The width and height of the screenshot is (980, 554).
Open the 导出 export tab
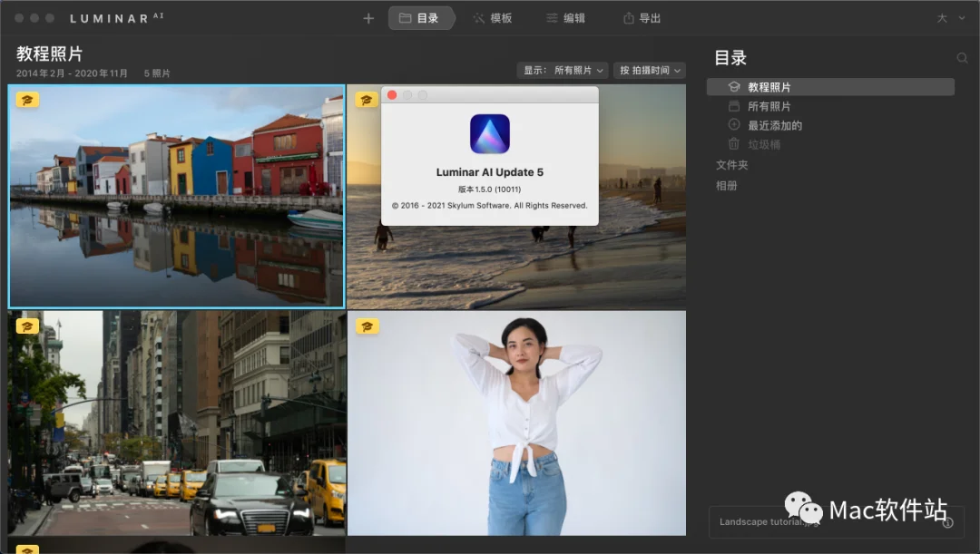[x=642, y=18]
